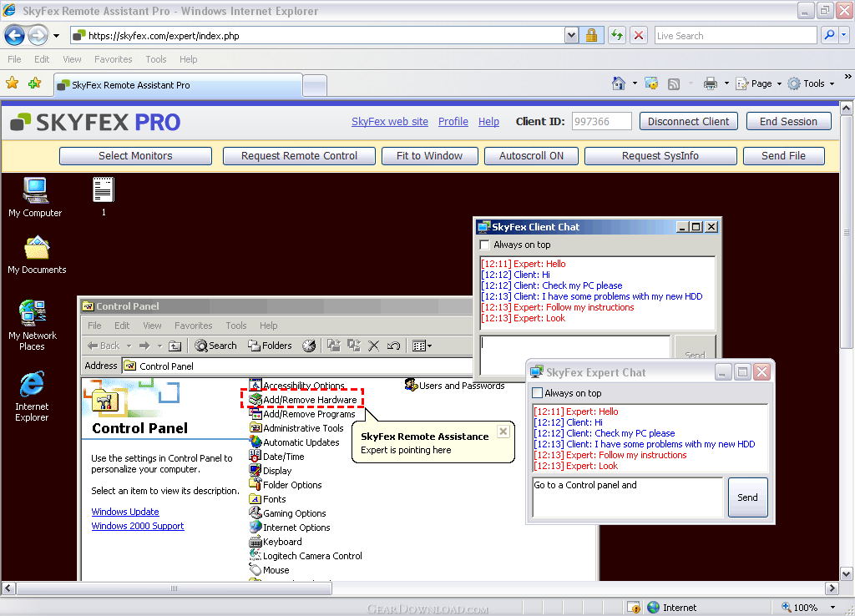
Task: Click the Select Monitors button
Action: pos(135,156)
